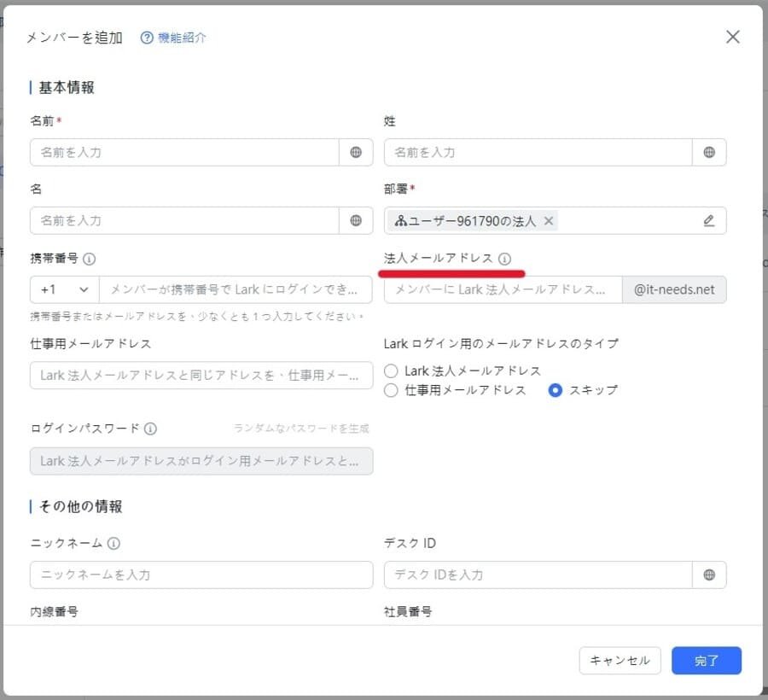Open the language globe icon beside 名前 field
The height and width of the screenshot is (700, 768).
tap(356, 152)
